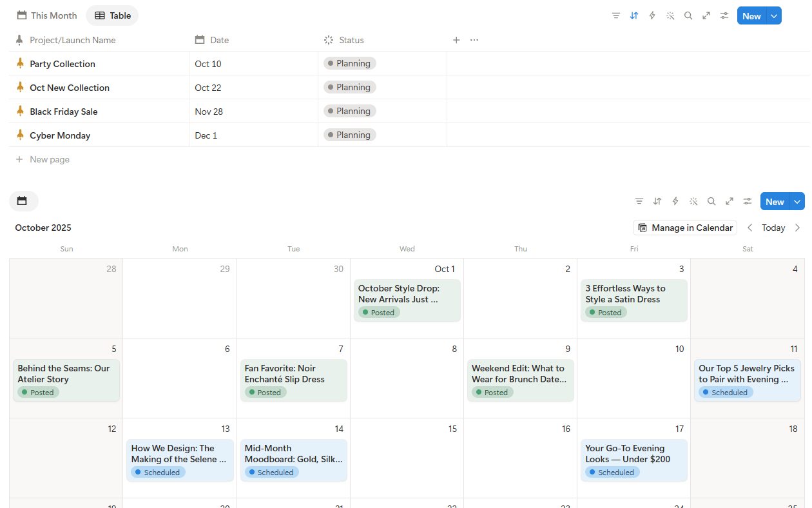
Task: Open Date column header menu
Action: click(254, 40)
